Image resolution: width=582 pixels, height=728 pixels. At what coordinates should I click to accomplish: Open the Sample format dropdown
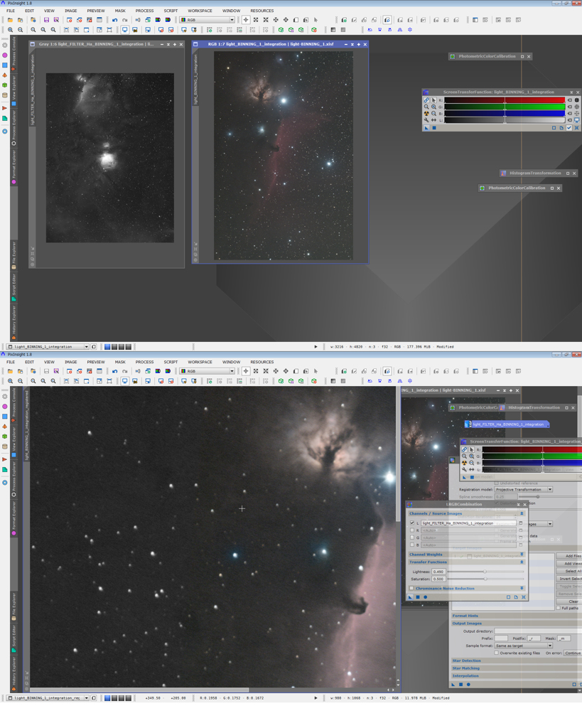(x=524, y=646)
